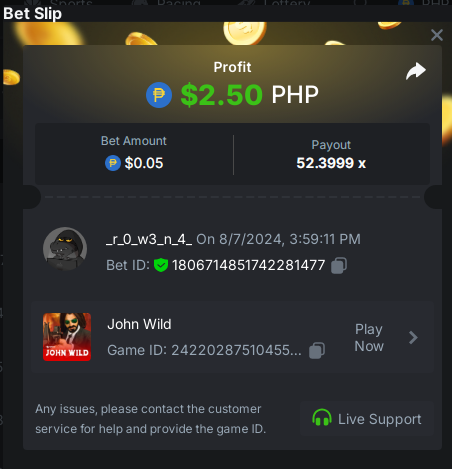The width and height of the screenshot is (452, 469).
Task: Click the 52.3999 x payout value
Action: 331,163
